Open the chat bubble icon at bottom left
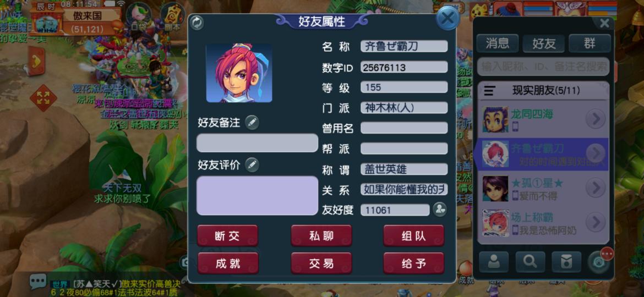Image resolution: width=644 pixels, height=297 pixels. pyautogui.click(x=38, y=282)
